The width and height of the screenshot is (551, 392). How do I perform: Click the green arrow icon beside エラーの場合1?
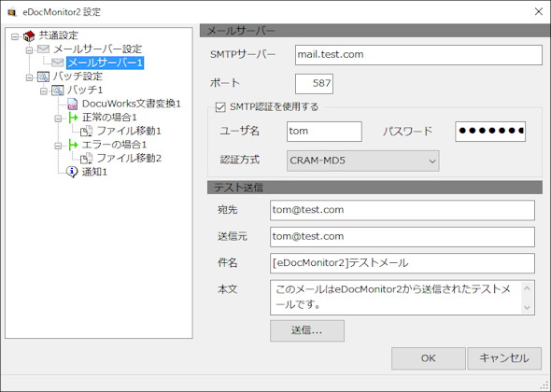pos(73,145)
